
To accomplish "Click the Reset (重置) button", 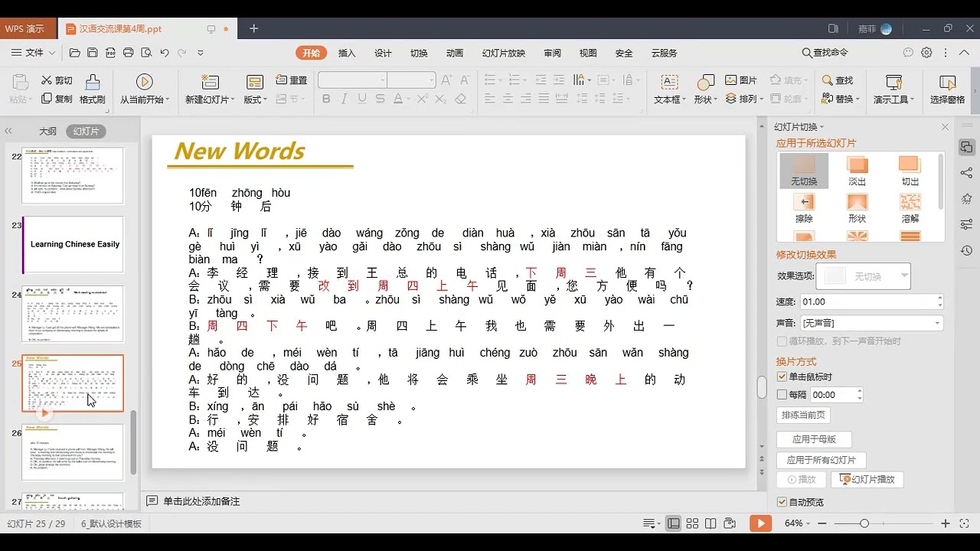I will tap(291, 80).
